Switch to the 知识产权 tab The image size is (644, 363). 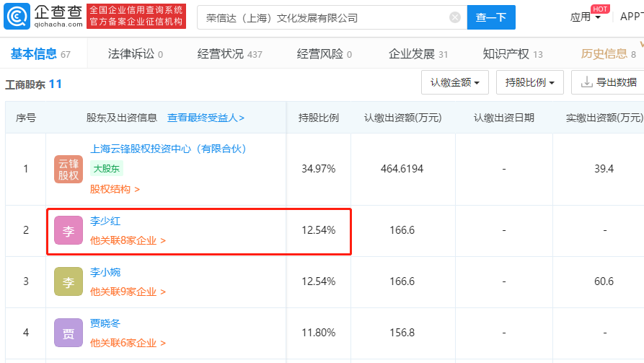pos(513,54)
